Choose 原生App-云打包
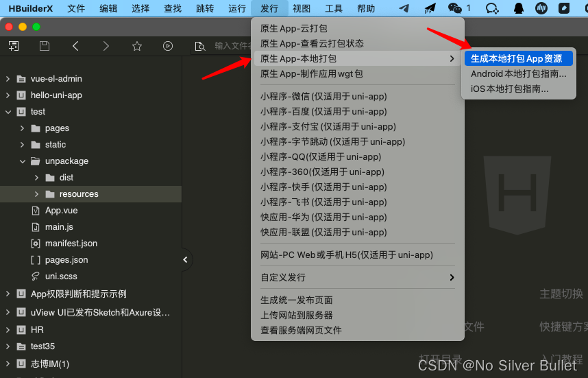Viewport: 588px width, 378px height. pyautogui.click(x=357, y=29)
